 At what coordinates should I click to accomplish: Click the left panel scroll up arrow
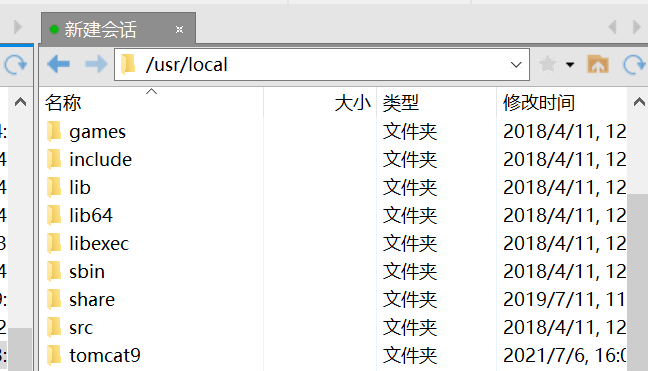pyautogui.click(x=20, y=102)
